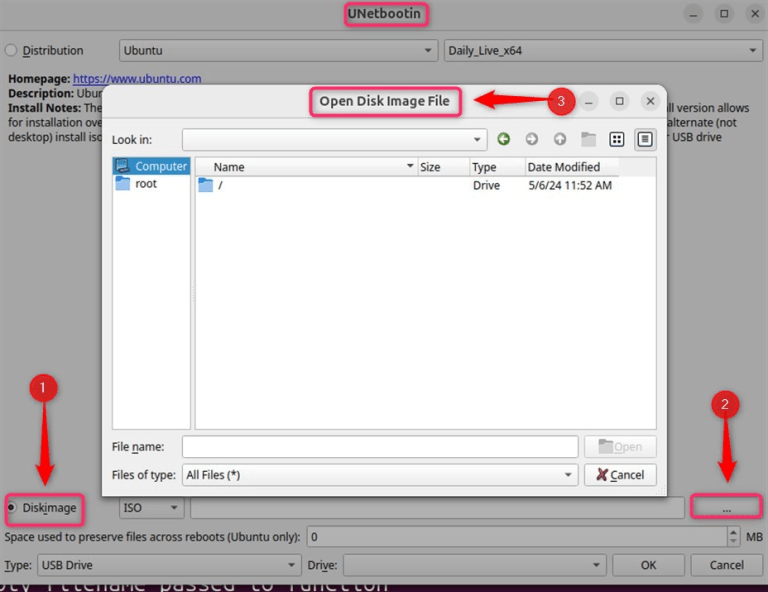Click Cancel in the UNetbootin window
The image size is (768, 592).
tap(726, 565)
